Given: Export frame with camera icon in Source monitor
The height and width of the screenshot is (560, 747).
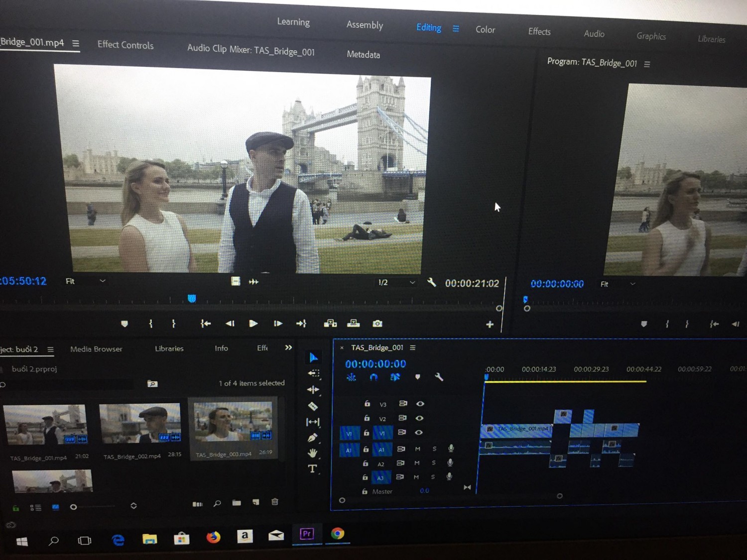Looking at the screenshot, I should coord(377,324).
